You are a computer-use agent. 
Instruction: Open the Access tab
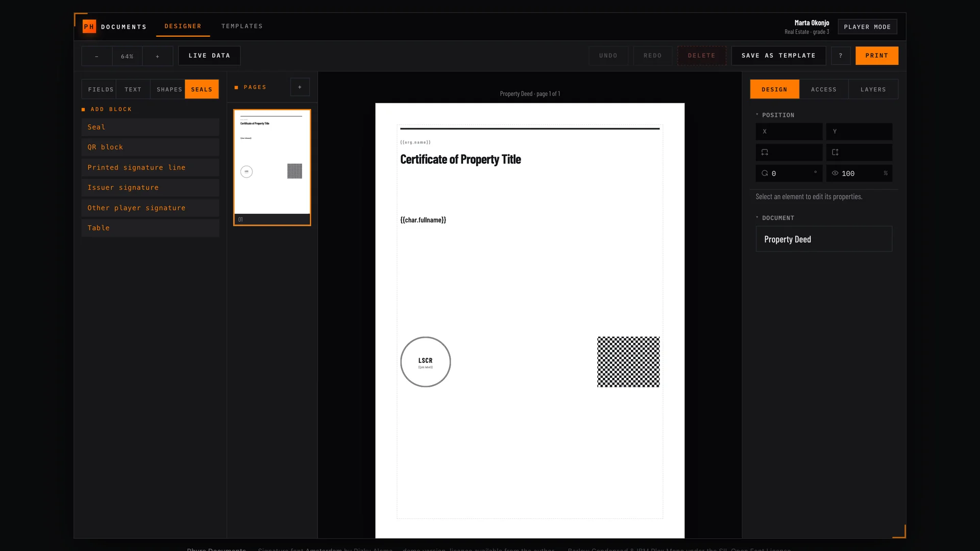(x=824, y=89)
